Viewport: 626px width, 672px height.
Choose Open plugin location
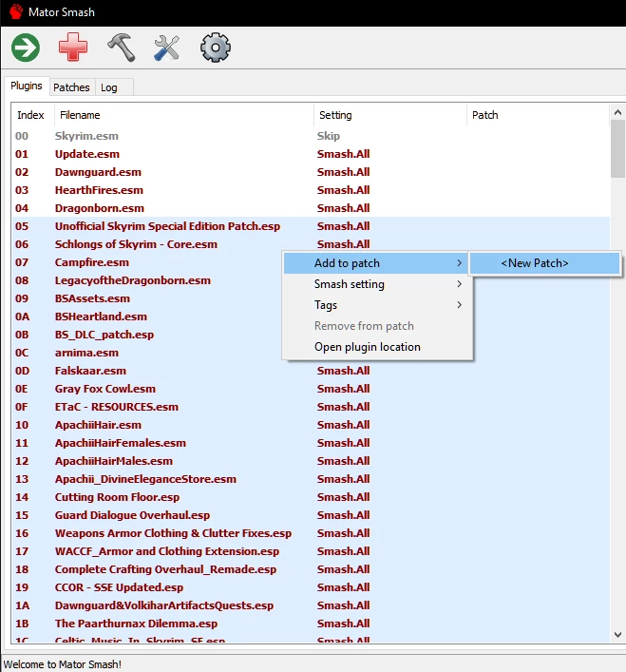(x=377, y=347)
